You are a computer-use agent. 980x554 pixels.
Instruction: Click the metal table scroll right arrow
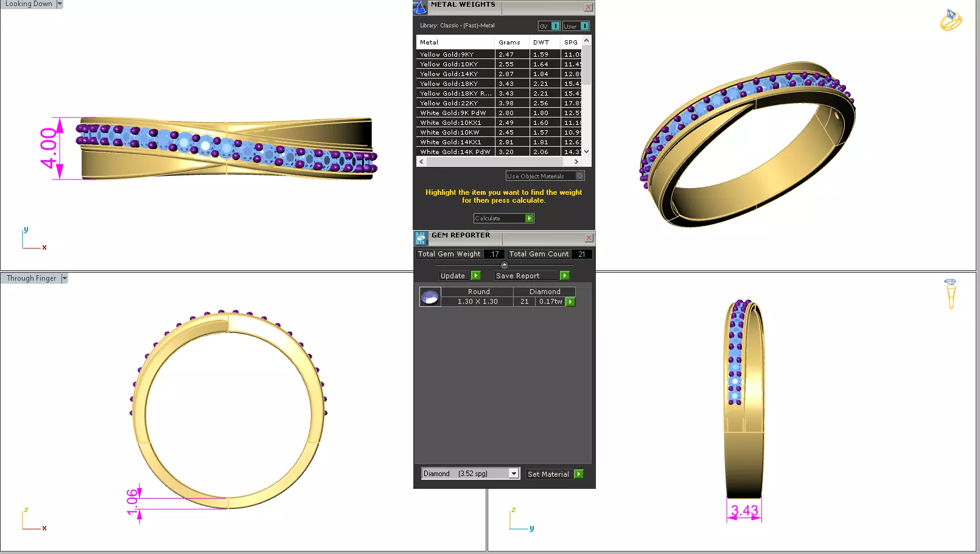[x=576, y=162]
